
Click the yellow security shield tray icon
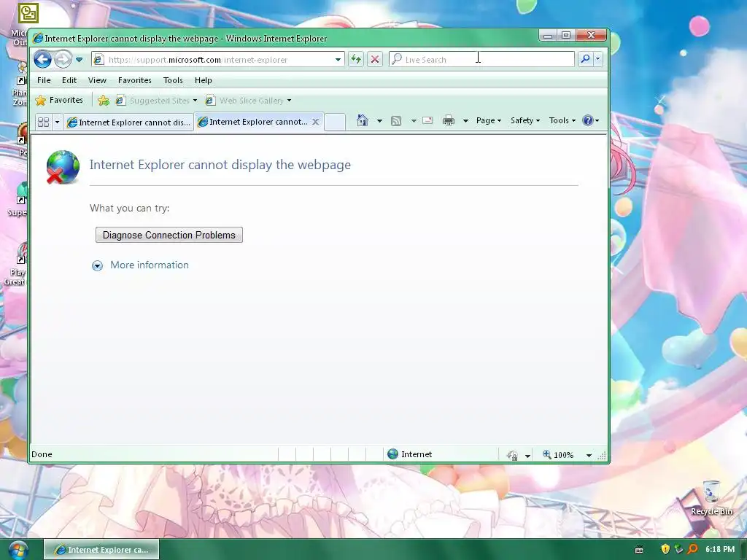[x=665, y=550]
